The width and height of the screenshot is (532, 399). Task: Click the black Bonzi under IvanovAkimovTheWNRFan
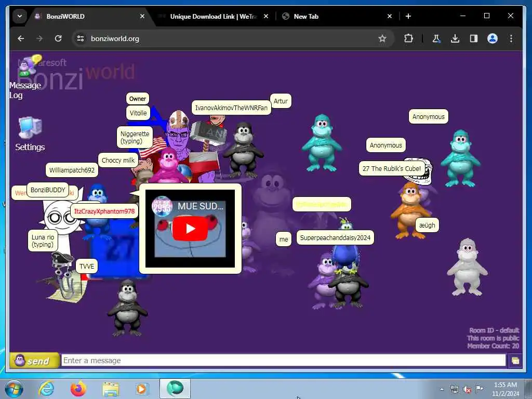(x=243, y=150)
